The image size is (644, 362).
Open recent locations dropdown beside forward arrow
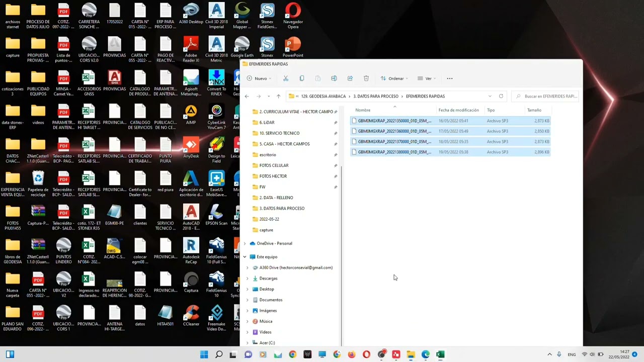point(269,96)
